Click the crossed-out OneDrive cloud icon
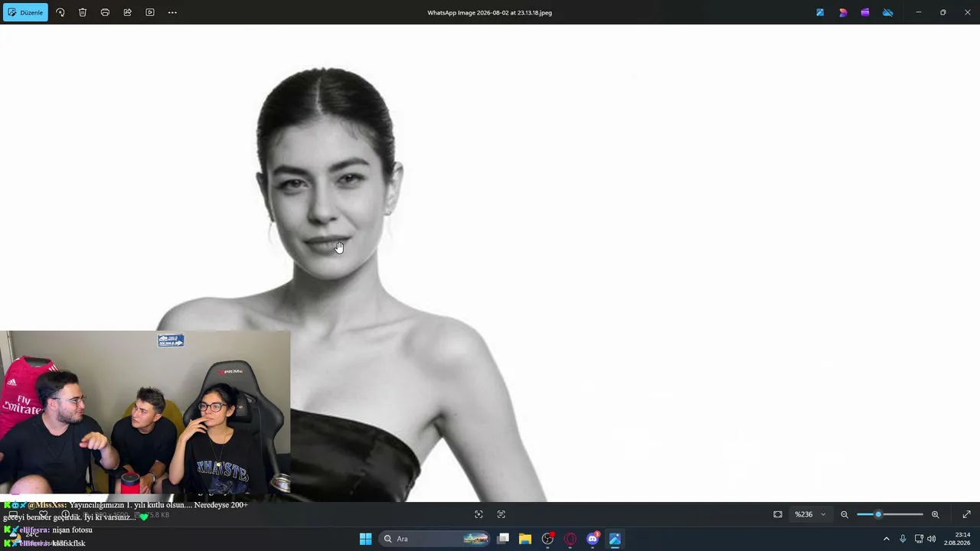The image size is (980, 551). 888,12
